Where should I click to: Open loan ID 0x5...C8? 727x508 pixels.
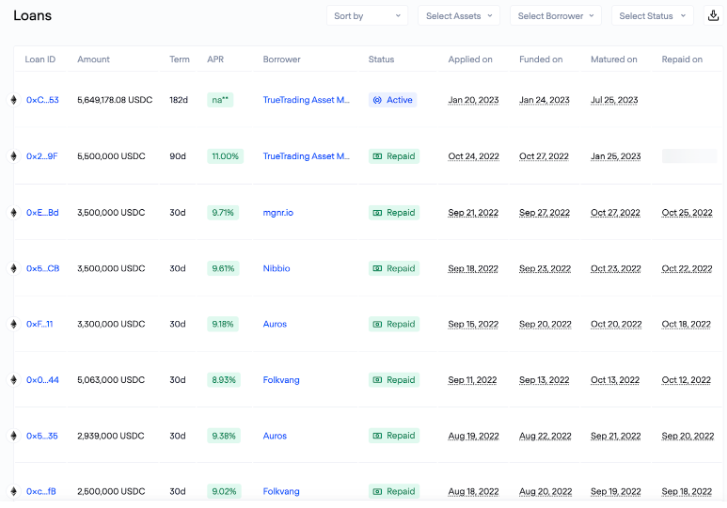(x=43, y=268)
